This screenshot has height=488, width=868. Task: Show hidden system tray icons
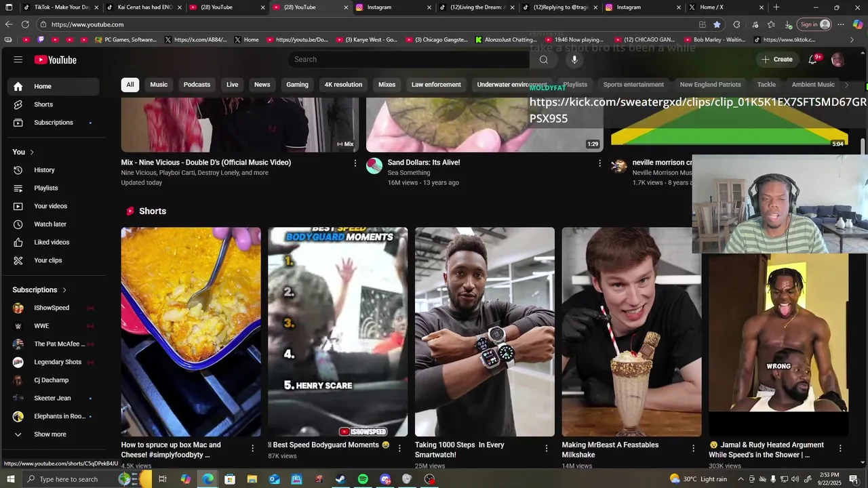click(741, 479)
